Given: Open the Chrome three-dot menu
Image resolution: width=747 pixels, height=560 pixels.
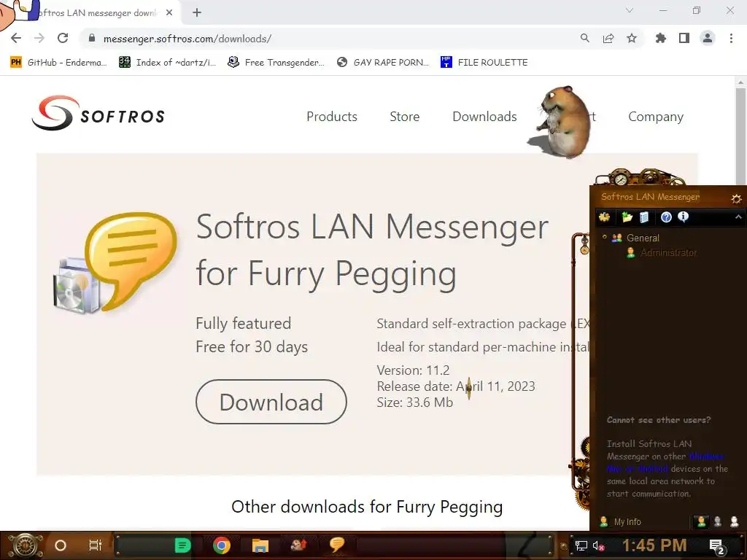Looking at the screenshot, I should [731, 38].
